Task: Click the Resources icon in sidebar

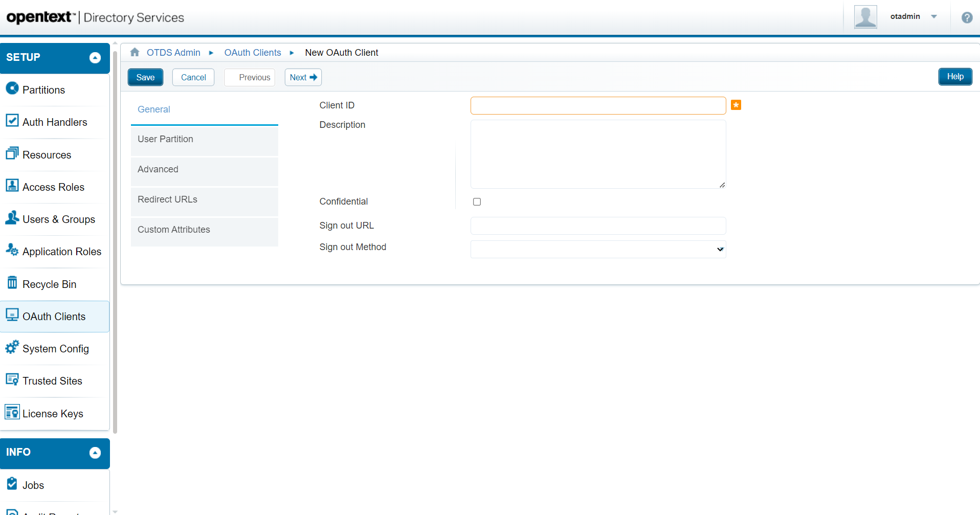Action: (x=12, y=153)
